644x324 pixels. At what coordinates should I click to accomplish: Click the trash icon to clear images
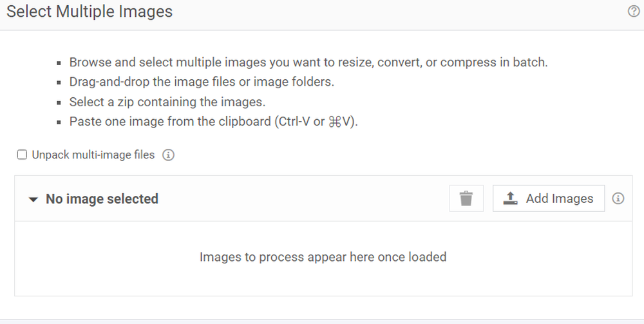click(466, 198)
